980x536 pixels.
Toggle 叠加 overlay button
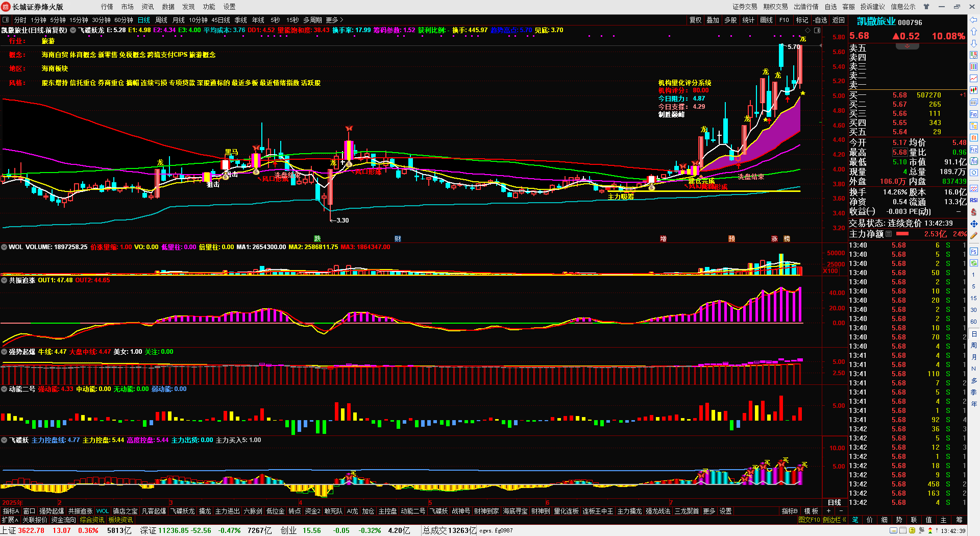tap(713, 20)
